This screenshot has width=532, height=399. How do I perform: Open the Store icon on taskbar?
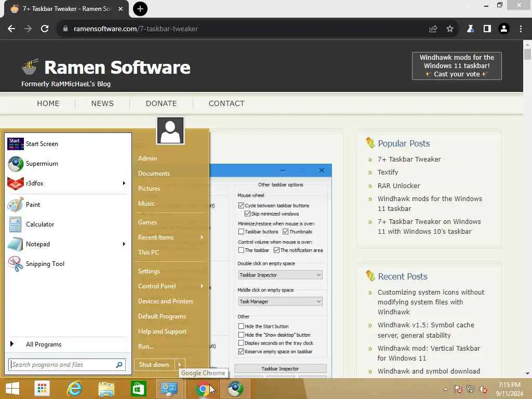(138, 389)
